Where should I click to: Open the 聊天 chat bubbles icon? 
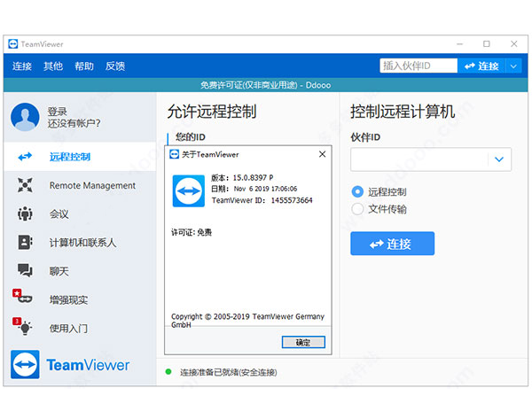(25, 270)
